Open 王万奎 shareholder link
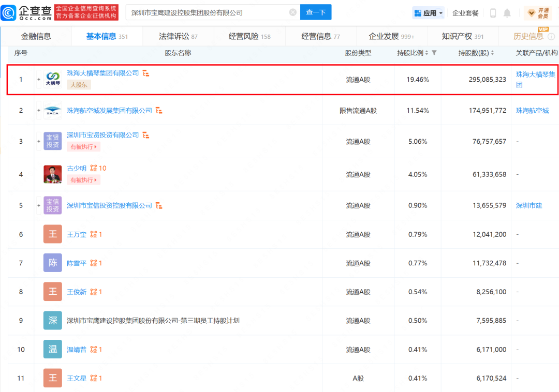Viewport: 559px width, 392px height. coord(77,235)
